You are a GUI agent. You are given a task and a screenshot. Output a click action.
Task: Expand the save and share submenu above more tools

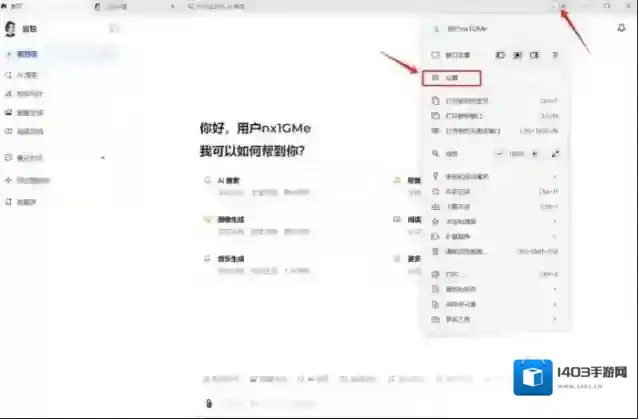pyautogui.click(x=494, y=304)
